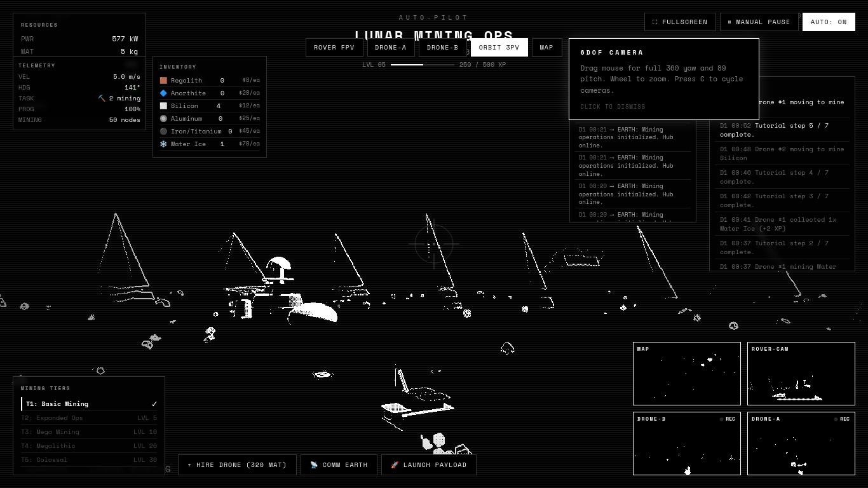
Task: Click the 'Drone #1 collected 1x Water Ice' entry
Action: 782,224
